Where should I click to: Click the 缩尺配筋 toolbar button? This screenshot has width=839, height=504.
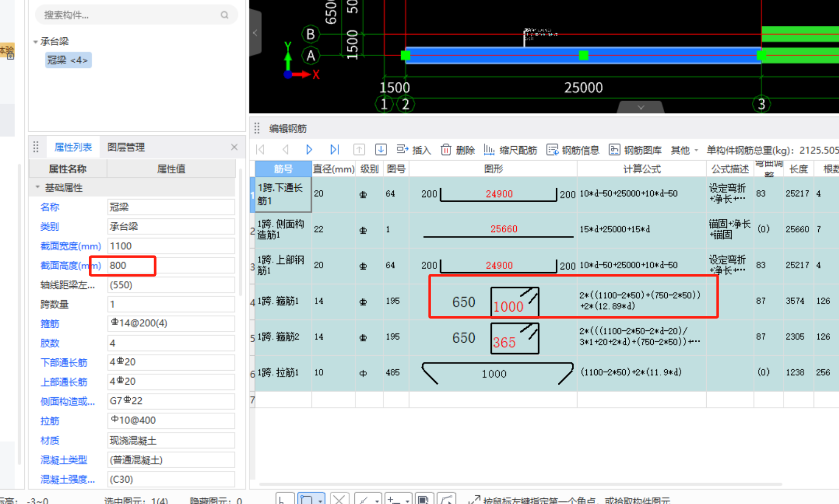click(511, 150)
